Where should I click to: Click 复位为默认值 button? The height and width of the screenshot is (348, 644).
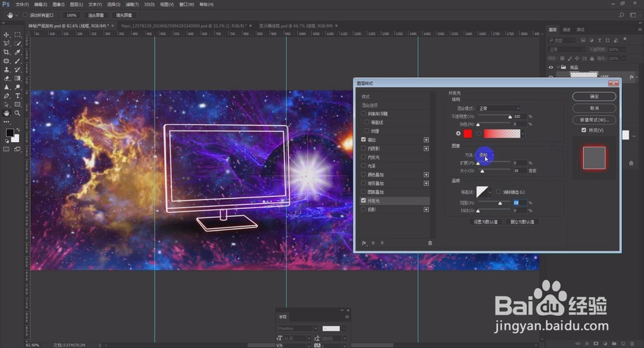(x=522, y=222)
